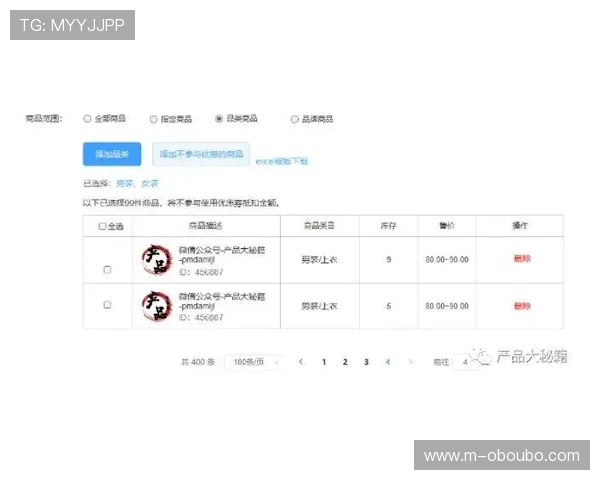600x480 pixels.
Task: Check the box for the row with stock 5
Action: 108,305
